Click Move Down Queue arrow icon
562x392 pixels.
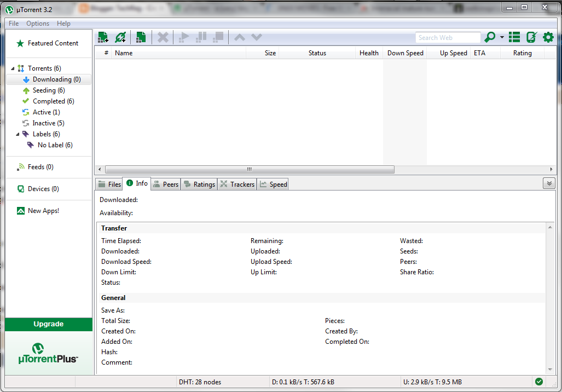tap(257, 37)
